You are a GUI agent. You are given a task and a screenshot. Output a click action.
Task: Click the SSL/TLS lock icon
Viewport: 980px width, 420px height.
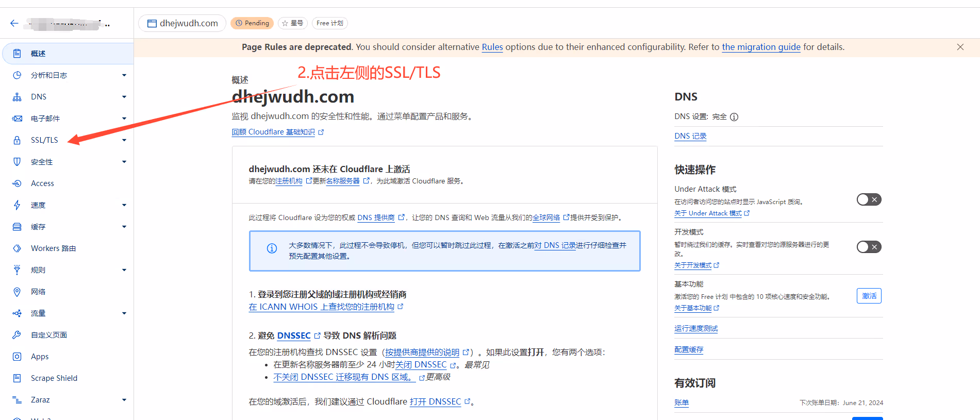pos(17,140)
